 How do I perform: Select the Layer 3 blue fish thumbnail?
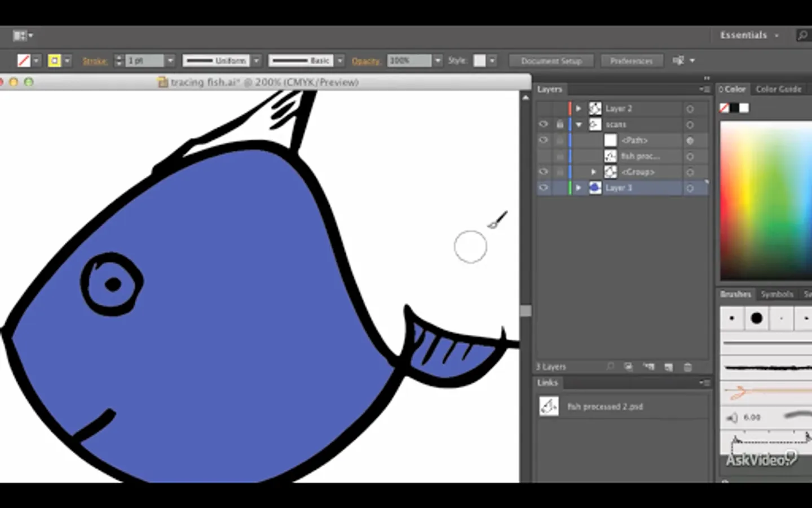[x=595, y=188]
